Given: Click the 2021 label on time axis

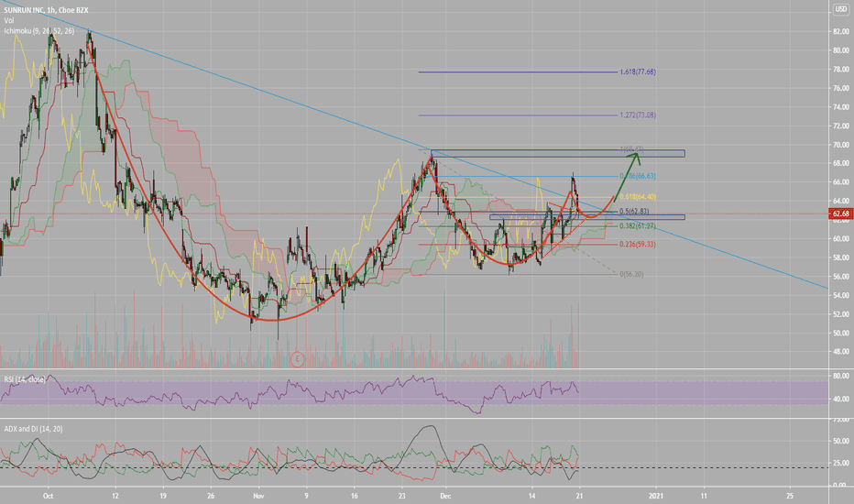Looking at the screenshot, I should (x=656, y=496).
